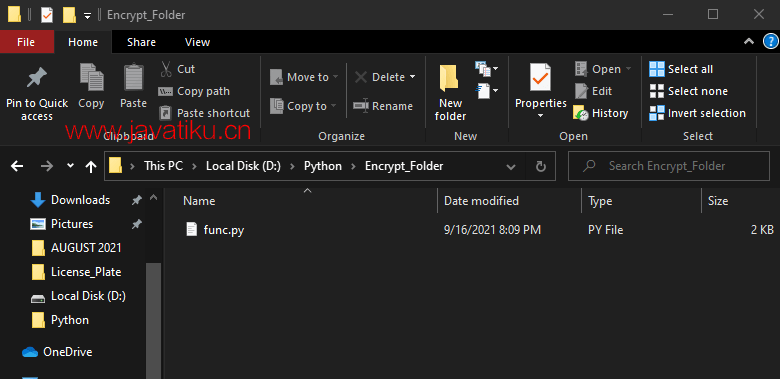Screen dimensions: 780x379
Task: Switch to the View ribbon tab
Action: 197,42
